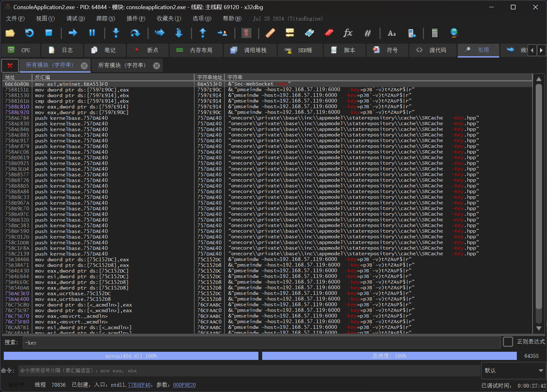This screenshot has height=392, width=547.
Task: Open variables with the hash icon
Action: tap(367, 33)
